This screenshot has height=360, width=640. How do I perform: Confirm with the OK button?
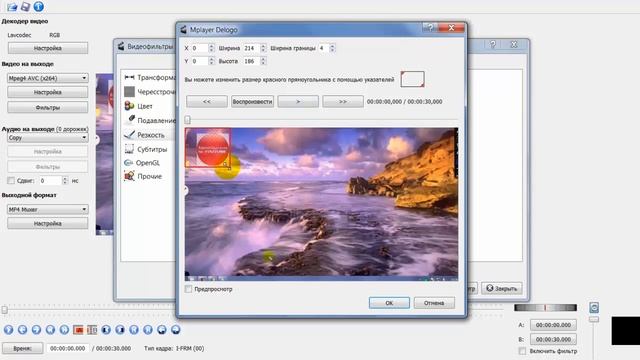click(389, 303)
